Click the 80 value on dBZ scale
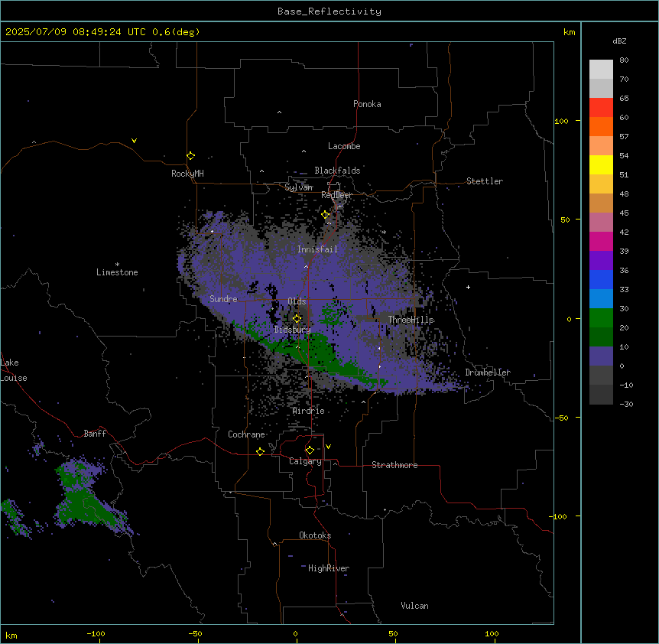The height and width of the screenshot is (644, 659). (x=624, y=60)
